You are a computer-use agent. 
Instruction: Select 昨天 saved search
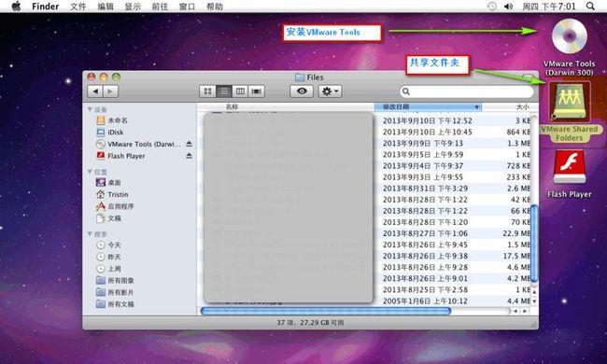pyautogui.click(x=108, y=257)
